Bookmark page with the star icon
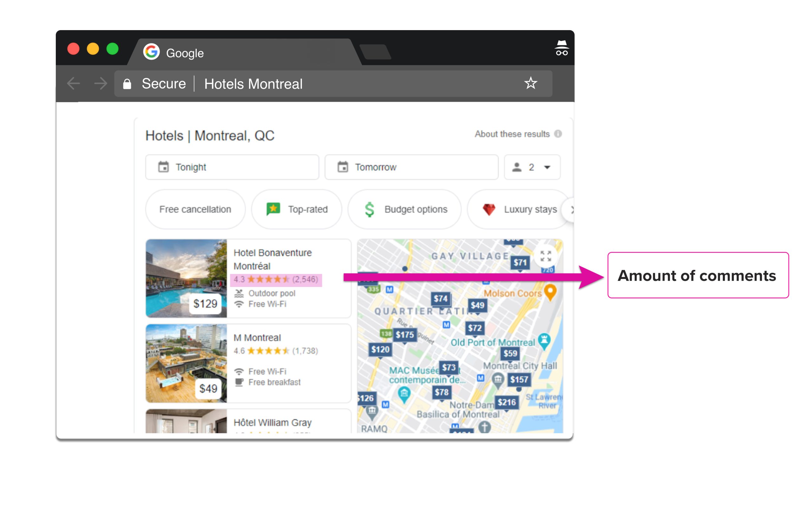 [x=531, y=83]
